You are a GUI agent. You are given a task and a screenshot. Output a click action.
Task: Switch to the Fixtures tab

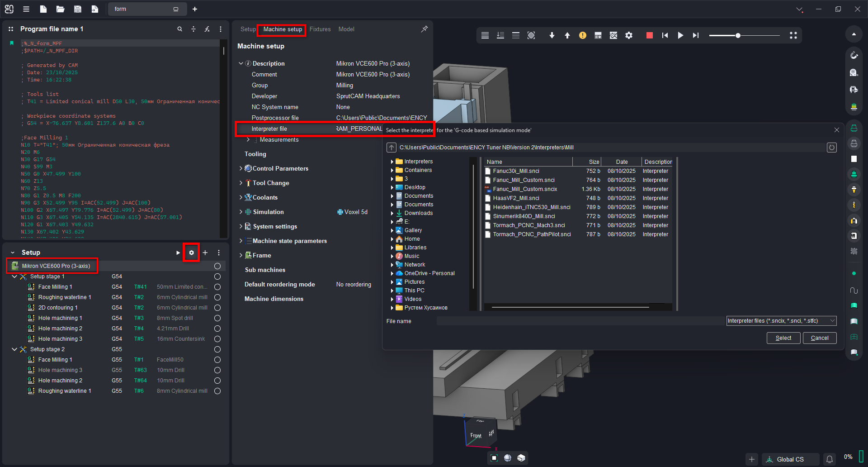click(x=320, y=29)
